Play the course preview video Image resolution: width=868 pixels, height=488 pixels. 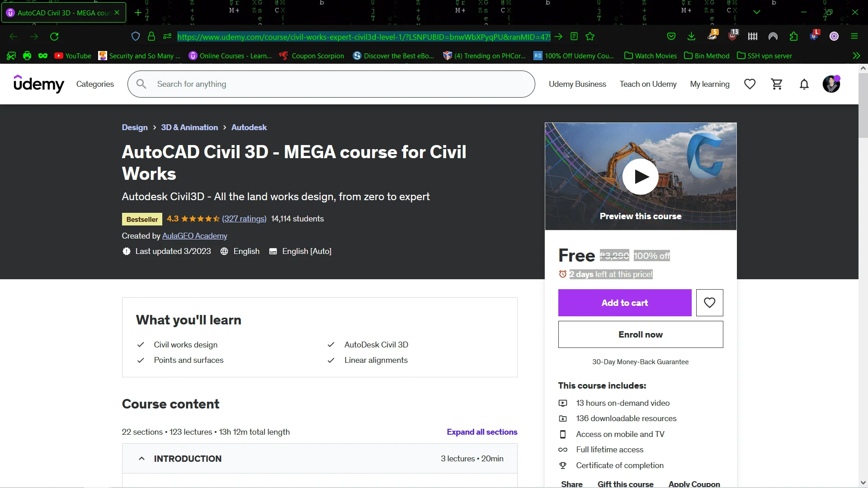click(641, 177)
